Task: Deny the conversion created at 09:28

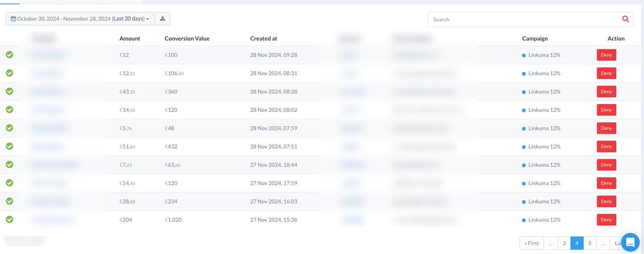Action: coord(606,55)
